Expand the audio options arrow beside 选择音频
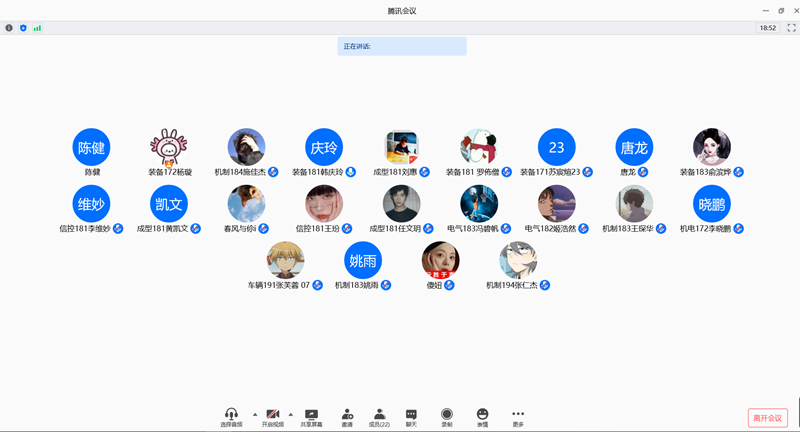 (254, 414)
